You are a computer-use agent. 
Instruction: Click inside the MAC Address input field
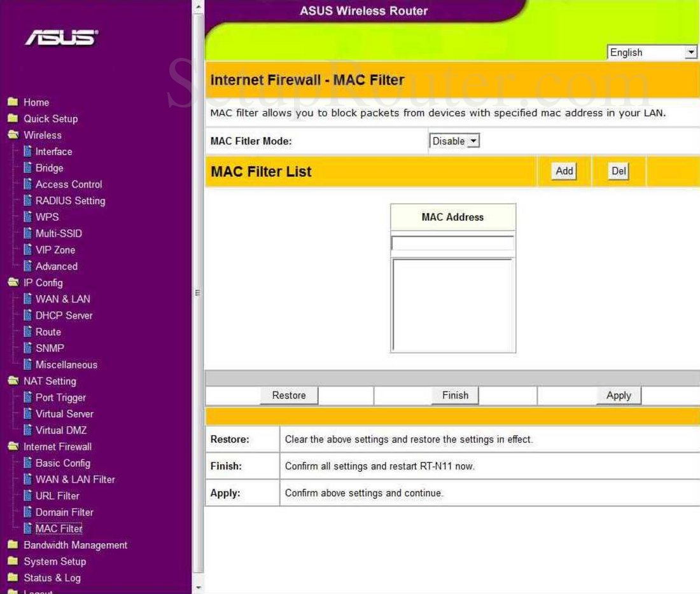452,243
